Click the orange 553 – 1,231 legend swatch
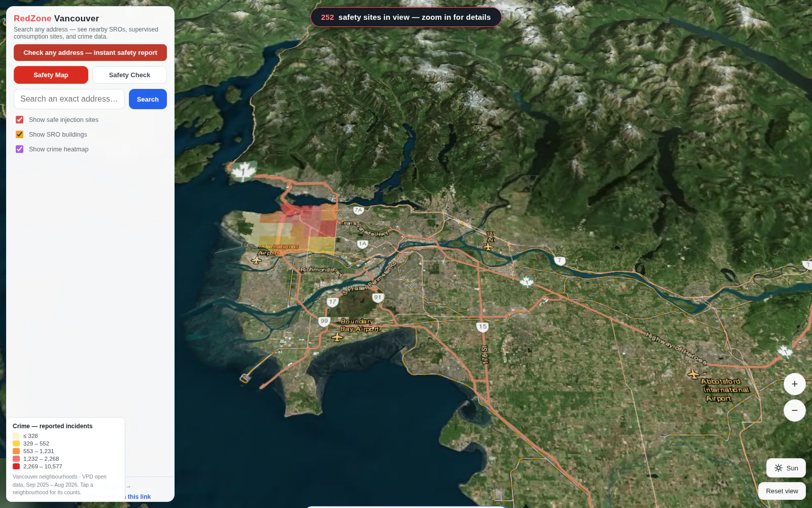Screen dimensions: 812x508 click(x=16, y=451)
